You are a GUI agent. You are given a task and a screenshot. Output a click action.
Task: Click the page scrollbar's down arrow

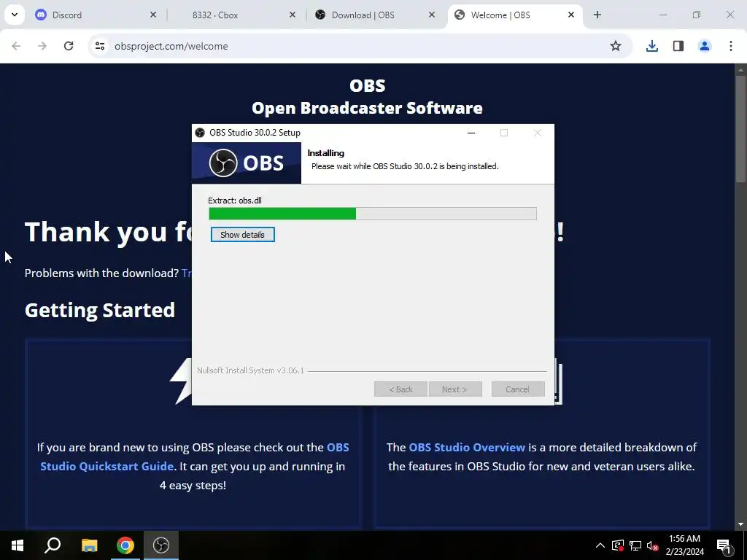tap(741, 524)
